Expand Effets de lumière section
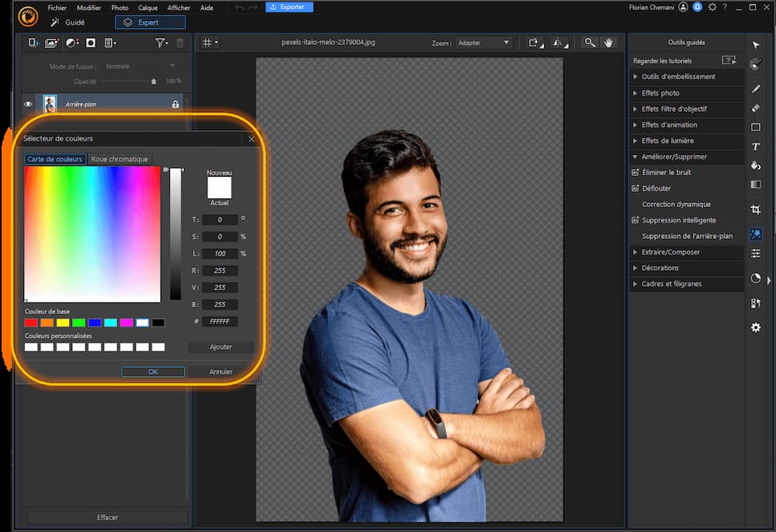This screenshot has height=532, width=776. coord(687,140)
